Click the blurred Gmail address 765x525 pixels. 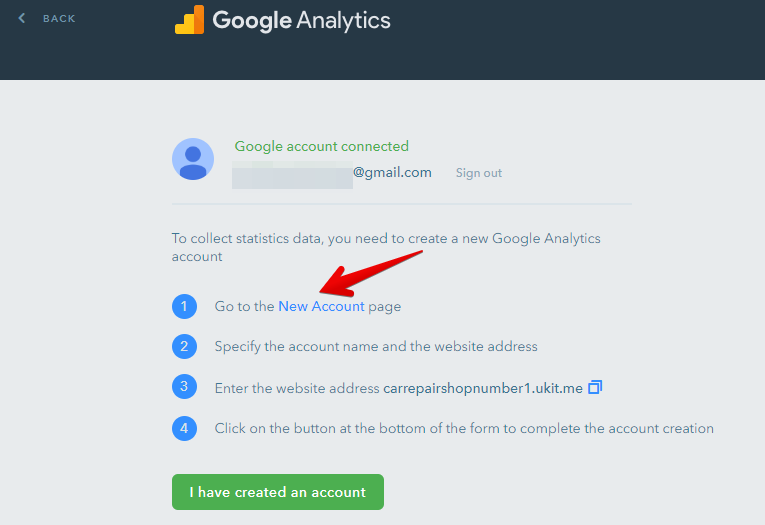pyautogui.click(x=332, y=174)
